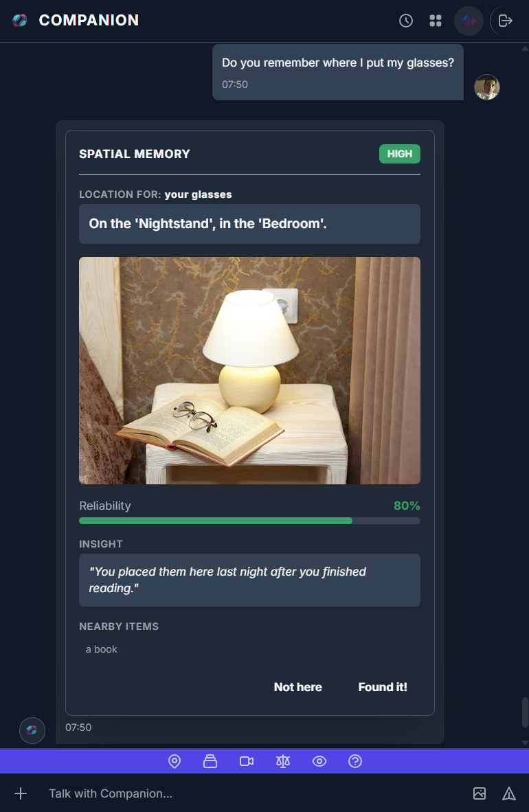Click the warning triangle icon
Viewport: 529px width, 812px height.
tap(509, 793)
